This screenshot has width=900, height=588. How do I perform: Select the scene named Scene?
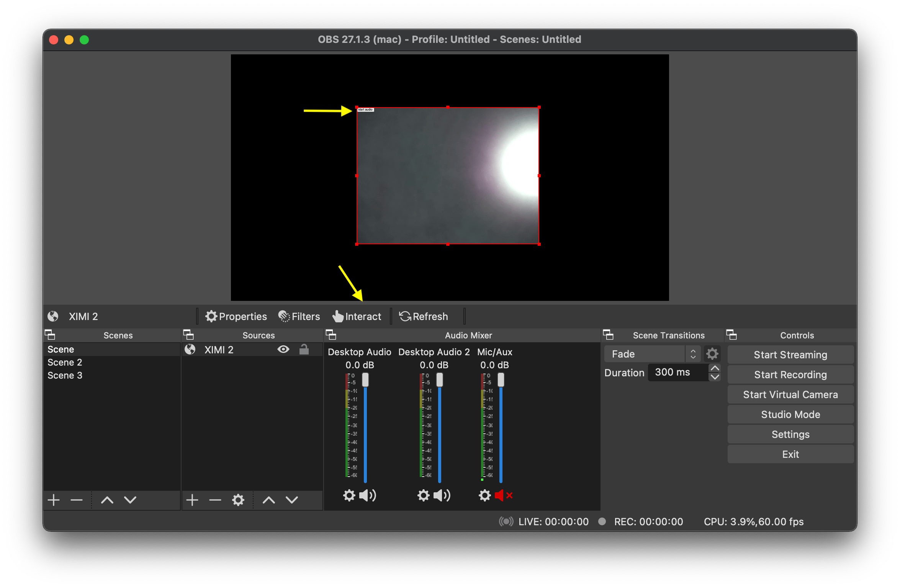(x=111, y=350)
